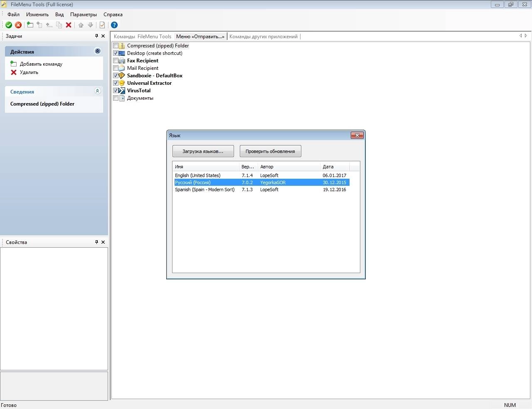This screenshot has height=409, width=532.
Task: Enable the Mail Recipient checkbox
Action: pyautogui.click(x=116, y=68)
